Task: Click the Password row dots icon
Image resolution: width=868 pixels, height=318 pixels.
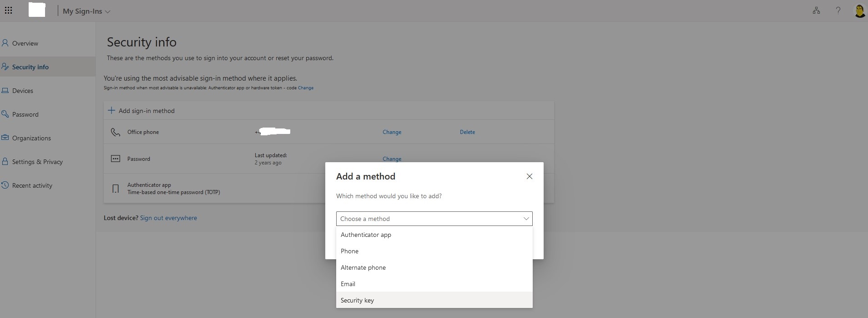Action: click(x=116, y=159)
